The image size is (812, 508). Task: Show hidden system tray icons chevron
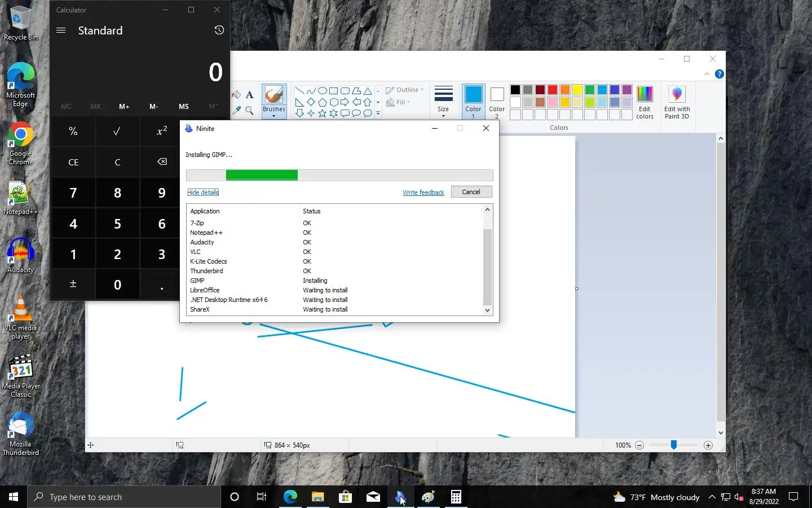tap(712, 497)
